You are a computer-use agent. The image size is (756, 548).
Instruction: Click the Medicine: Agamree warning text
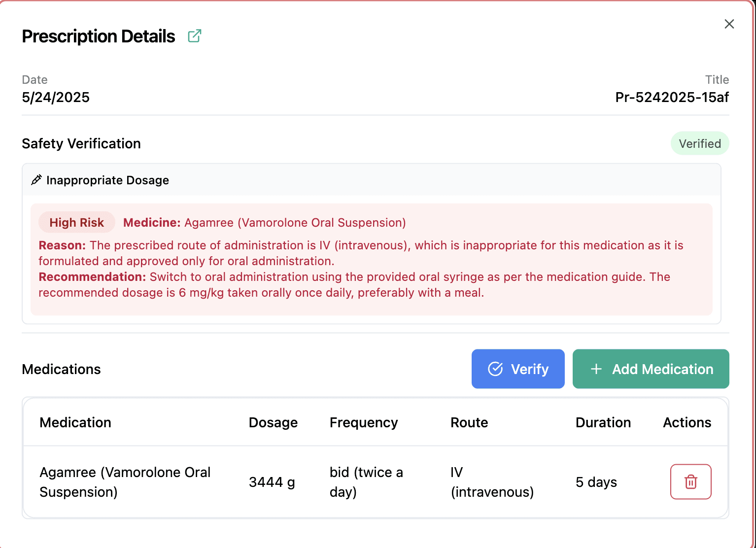(x=265, y=222)
